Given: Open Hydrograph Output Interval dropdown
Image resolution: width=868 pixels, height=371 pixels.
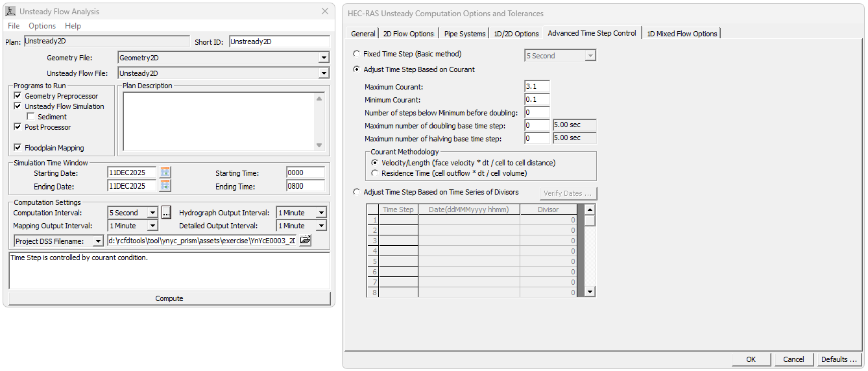Looking at the screenshot, I should point(321,213).
